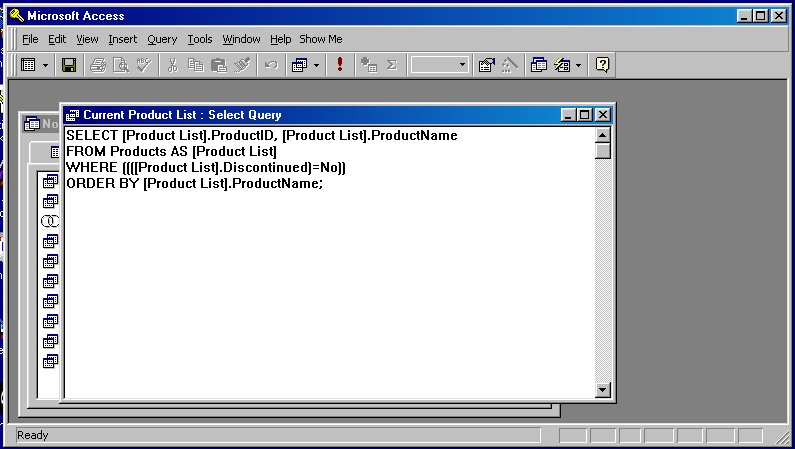Image resolution: width=795 pixels, height=449 pixels.
Task: Run the query with the red exclamation icon
Action: pyautogui.click(x=340, y=65)
